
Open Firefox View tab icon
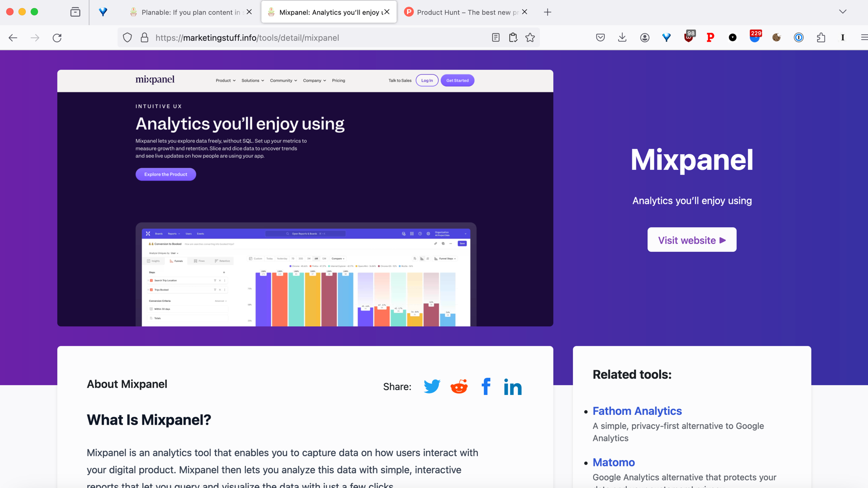[x=75, y=12]
